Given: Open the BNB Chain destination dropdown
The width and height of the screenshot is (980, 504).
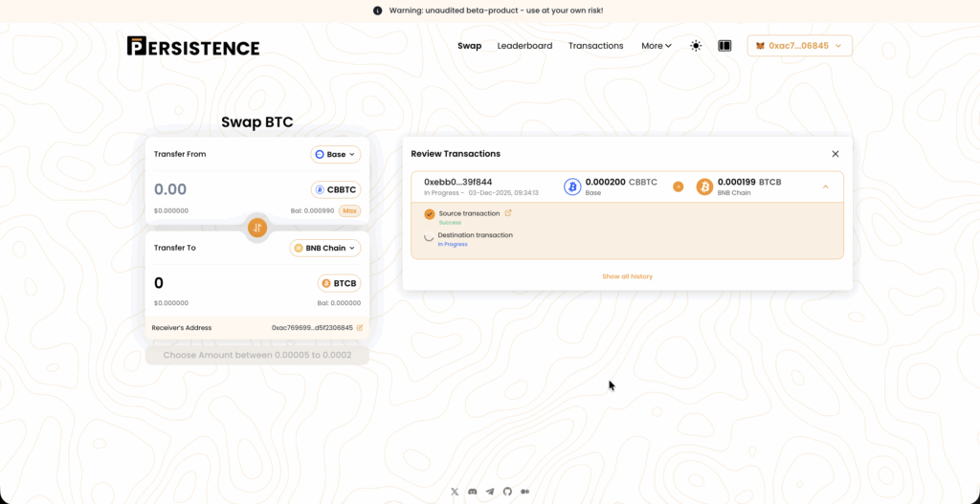Looking at the screenshot, I should [324, 248].
